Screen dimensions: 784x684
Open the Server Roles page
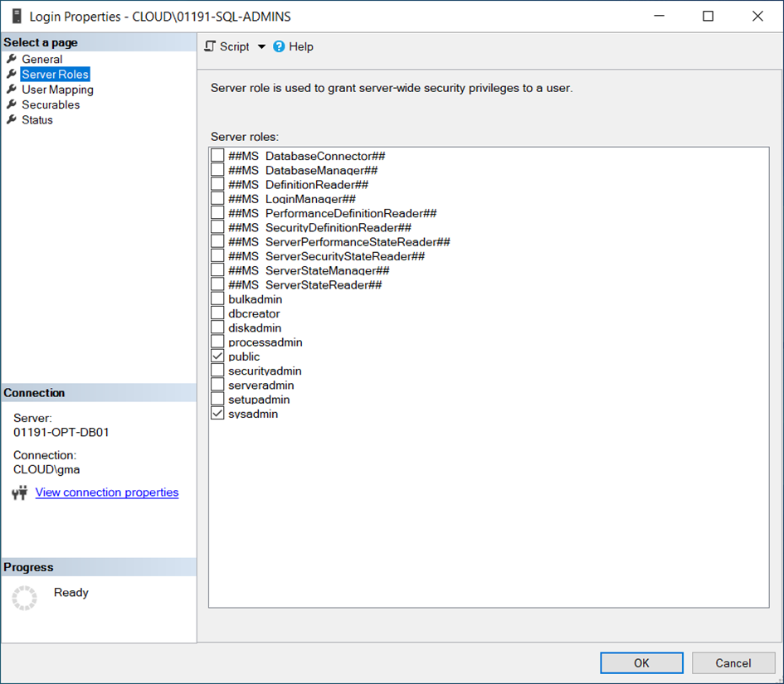coord(55,75)
